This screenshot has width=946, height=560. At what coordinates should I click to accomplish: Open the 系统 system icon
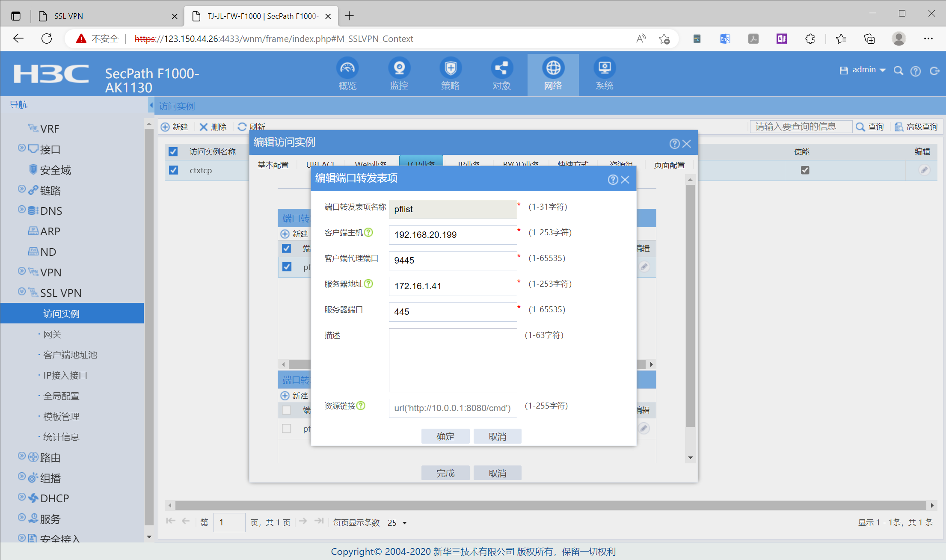604,68
